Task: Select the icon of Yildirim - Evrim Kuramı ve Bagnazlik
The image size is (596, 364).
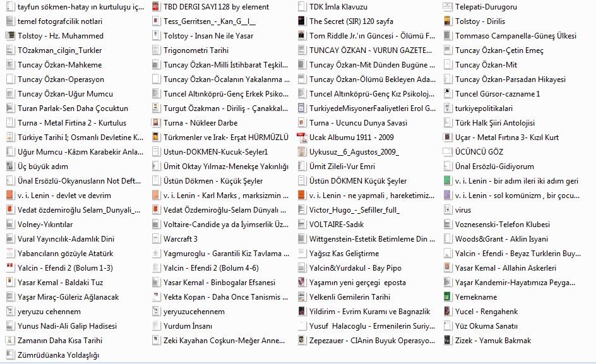Action: click(x=302, y=311)
